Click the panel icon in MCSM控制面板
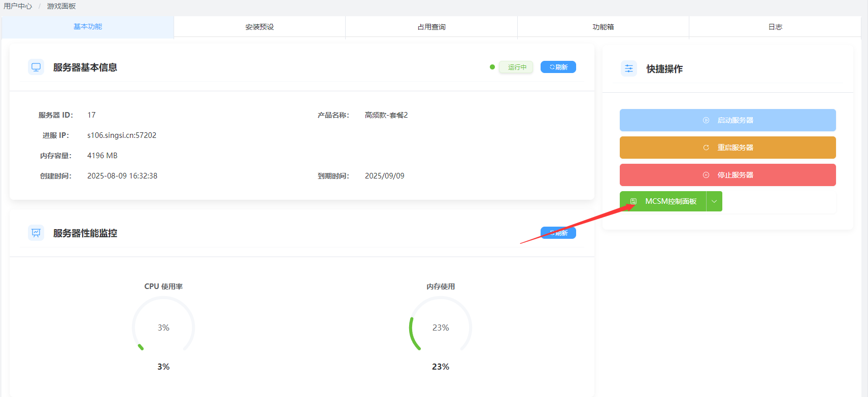This screenshot has width=868, height=397. tap(633, 201)
